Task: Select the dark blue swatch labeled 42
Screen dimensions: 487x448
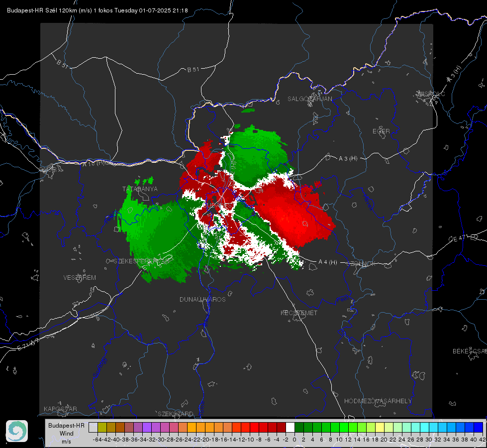Action: (479, 428)
